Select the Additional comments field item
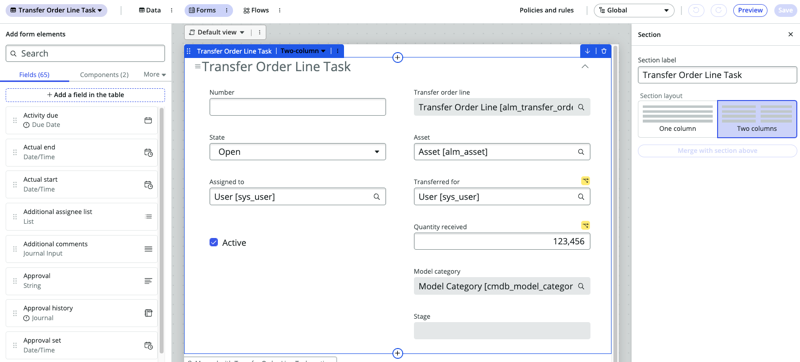Viewport: 800px width, 362px height. (82, 249)
